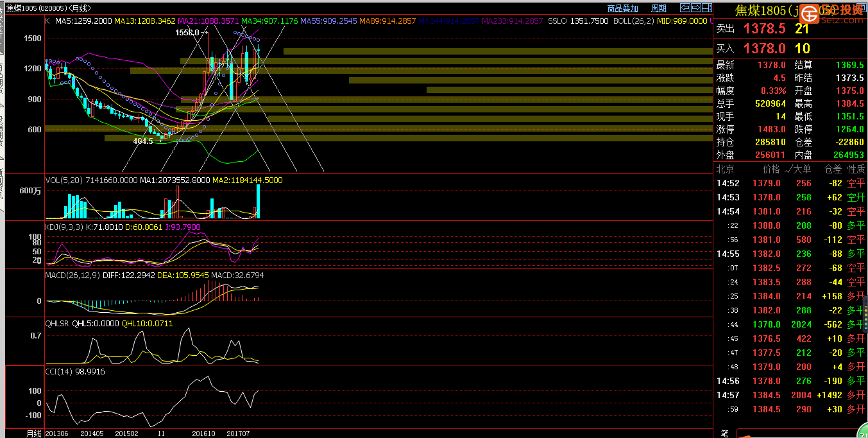
Task: Click the 仓差 column header
Action: point(833,170)
